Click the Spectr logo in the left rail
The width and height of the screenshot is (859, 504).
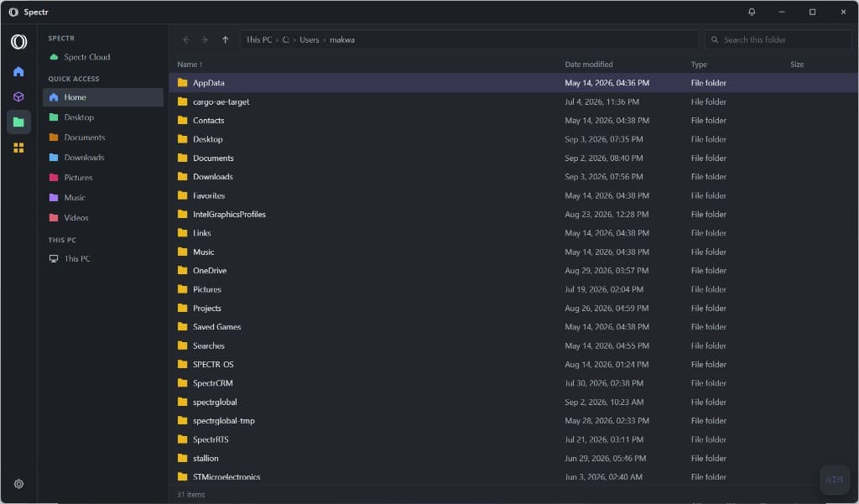tap(18, 42)
